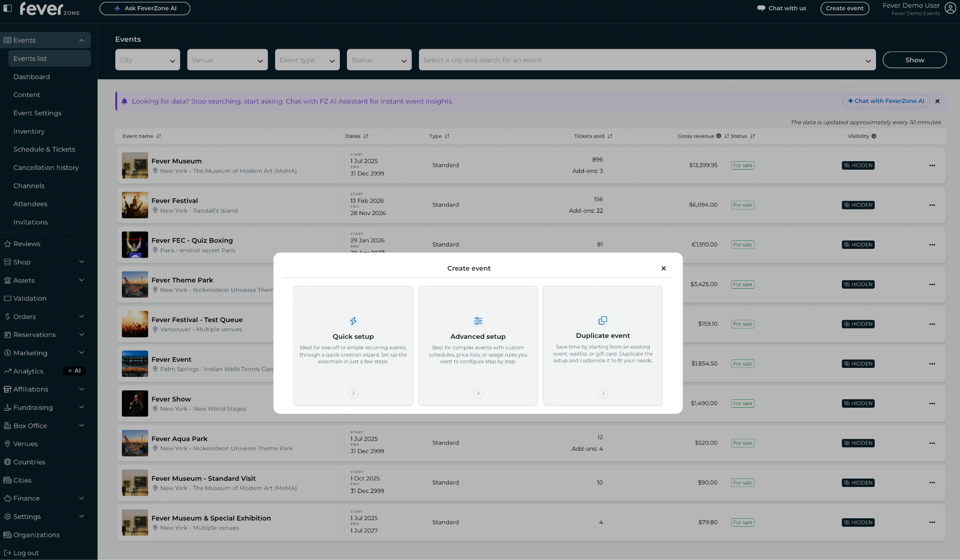This screenshot has width=960, height=560.
Task: Choose the Quick setup card title
Action: point(353,336)
